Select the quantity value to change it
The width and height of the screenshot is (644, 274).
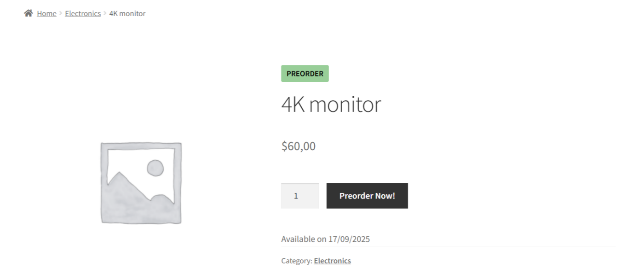click(299, 195)
